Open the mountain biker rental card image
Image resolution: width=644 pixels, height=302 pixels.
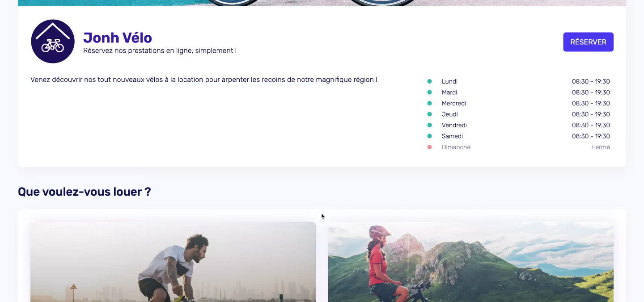click(x=471, y=262)
